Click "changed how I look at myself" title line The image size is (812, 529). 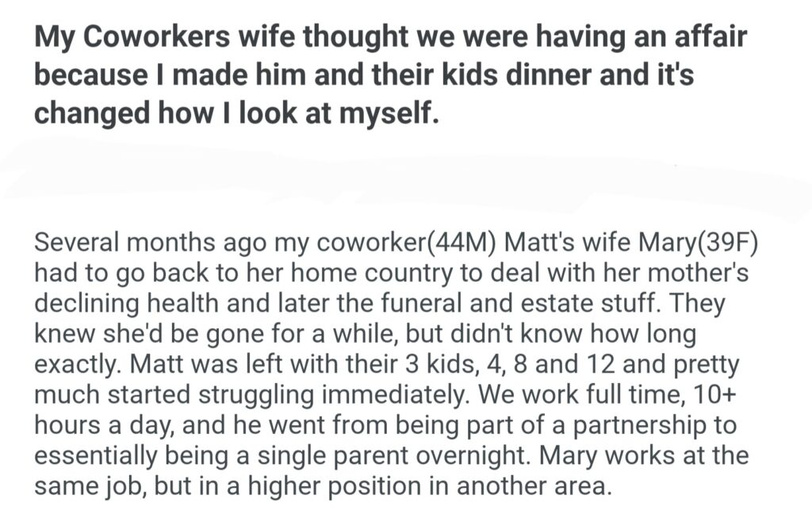click(x=235, y=112)
